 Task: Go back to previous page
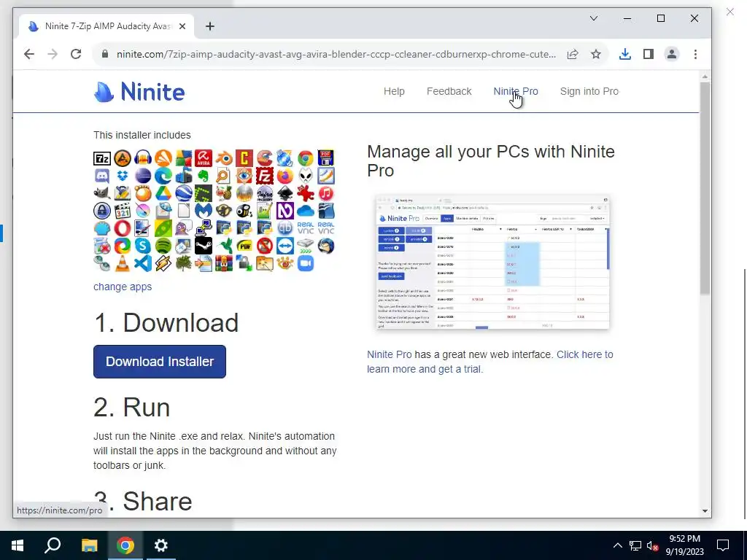pos(29,54)
